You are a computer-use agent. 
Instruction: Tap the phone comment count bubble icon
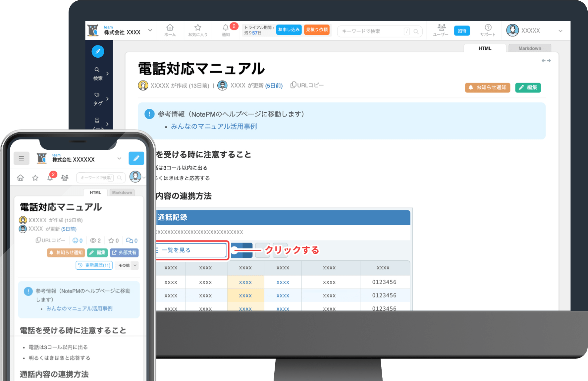click(130, 241)
